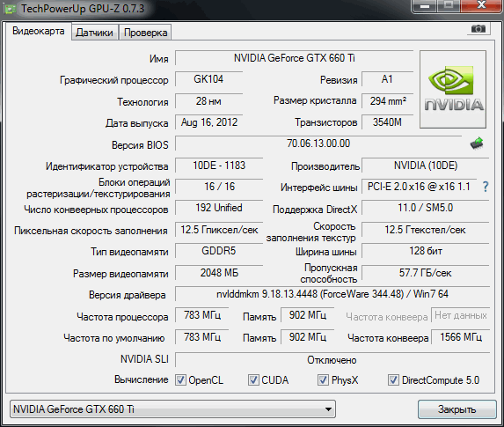Open the GPU selection dropdown

coord(172,409)
